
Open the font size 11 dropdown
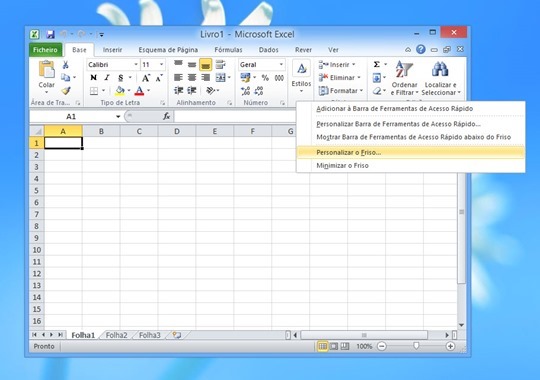click(161, 64)
